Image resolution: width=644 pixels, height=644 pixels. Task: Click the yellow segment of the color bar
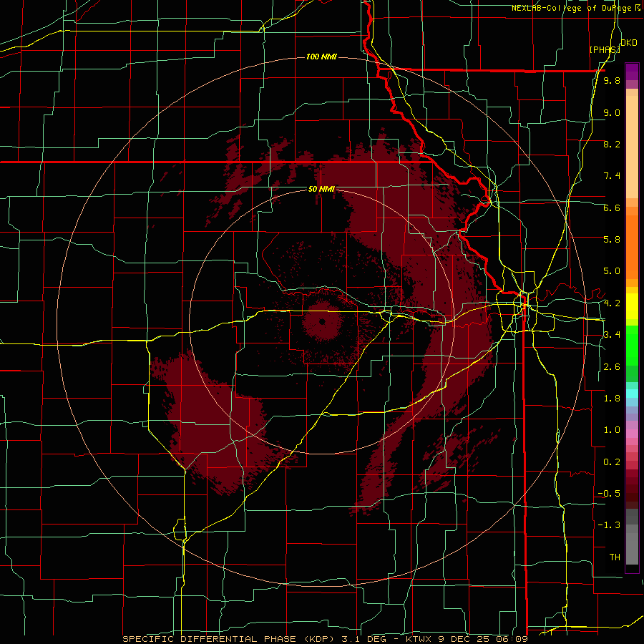pos(632,306)
